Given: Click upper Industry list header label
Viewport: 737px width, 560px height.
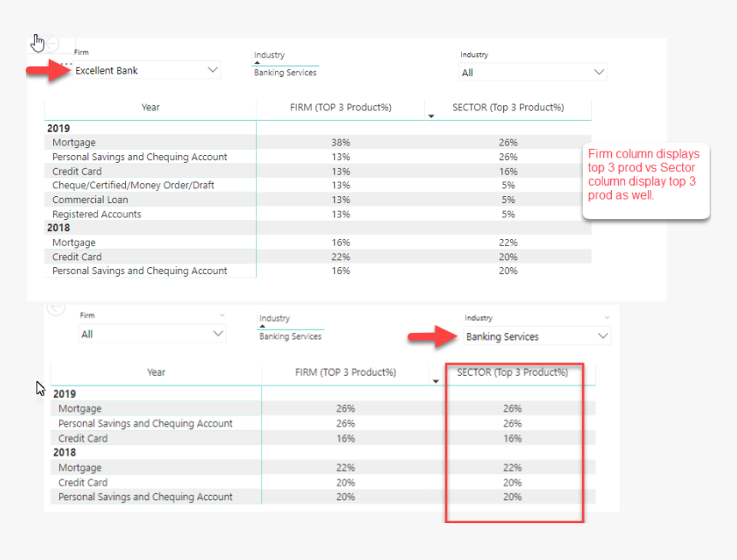Looking at the screenshot, I should pos(269,55).
